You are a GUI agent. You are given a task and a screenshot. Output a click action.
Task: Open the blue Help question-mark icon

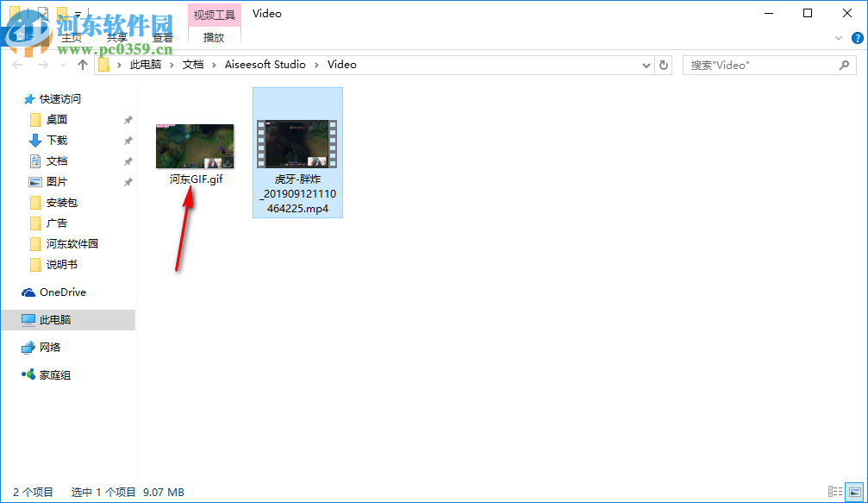pyautogui.click(x=858, y=38)
